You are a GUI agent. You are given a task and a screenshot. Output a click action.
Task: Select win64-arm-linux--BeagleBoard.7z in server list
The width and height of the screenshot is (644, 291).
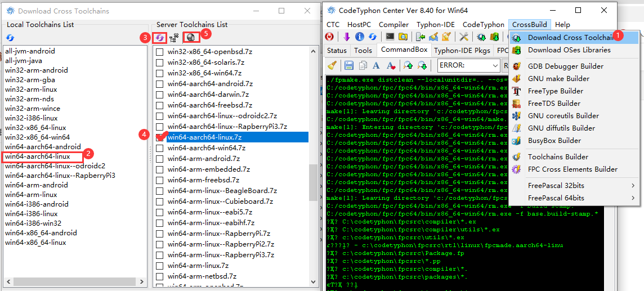(x=222, y=190)
